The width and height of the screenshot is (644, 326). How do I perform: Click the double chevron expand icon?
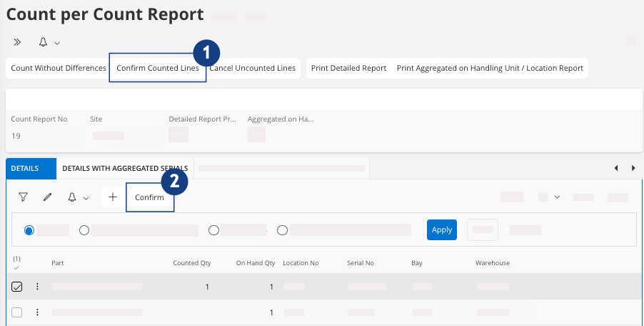tap(17, 42)
